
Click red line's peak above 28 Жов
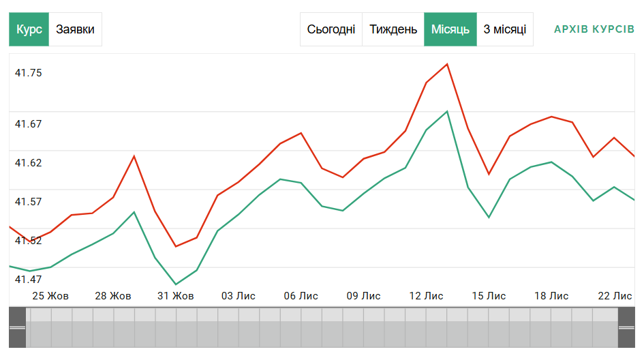[134, 156]
